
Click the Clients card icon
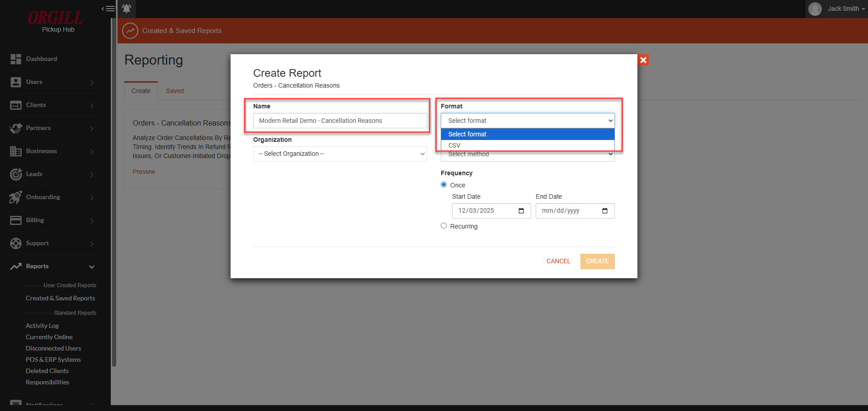point(16,105)
